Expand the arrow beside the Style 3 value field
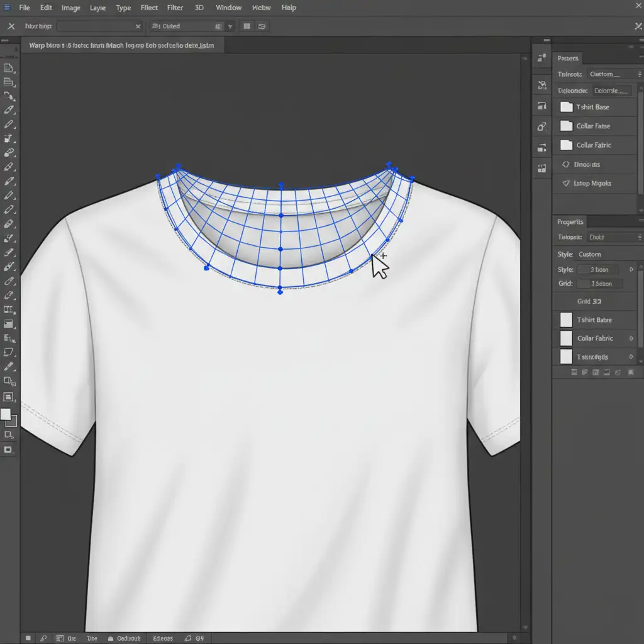644x644 pixels. 631,270
